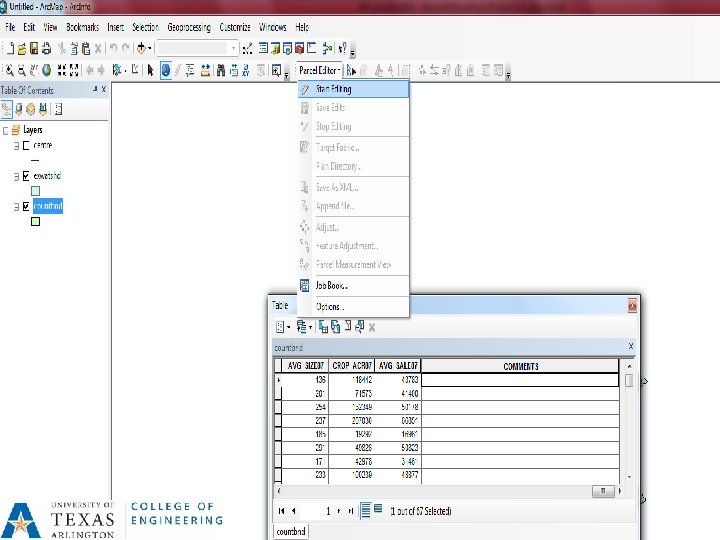Select the Zoom In tool
This screenshot has width=720, height=540.
9,70
